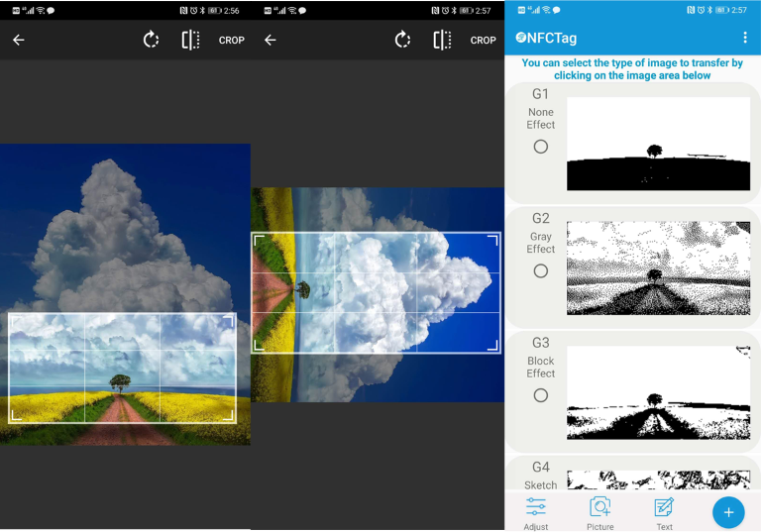Tap the tree inside left crop frame

120,382
